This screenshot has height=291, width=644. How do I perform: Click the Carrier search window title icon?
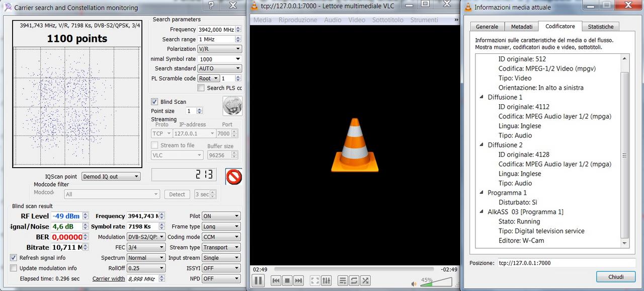click(7, 7)
